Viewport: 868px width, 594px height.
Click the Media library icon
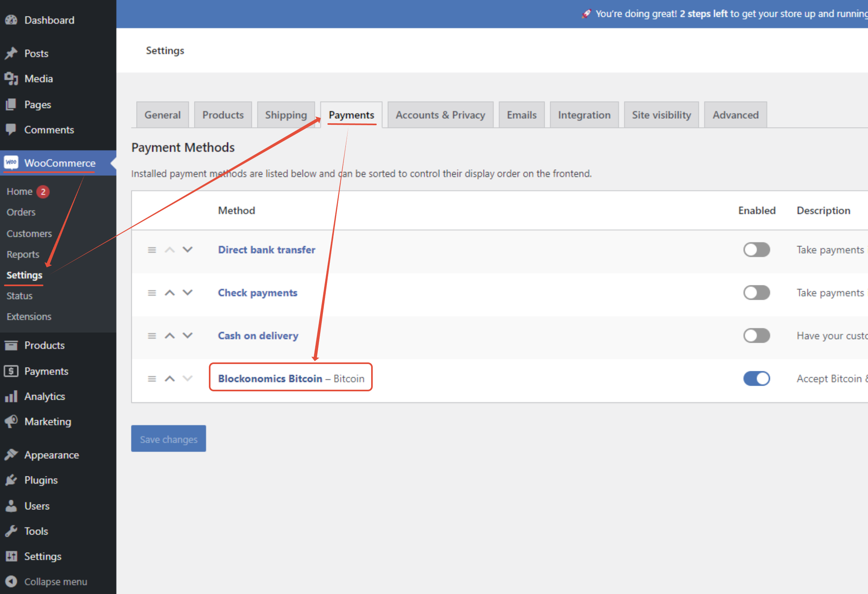[x=11, y=79]
